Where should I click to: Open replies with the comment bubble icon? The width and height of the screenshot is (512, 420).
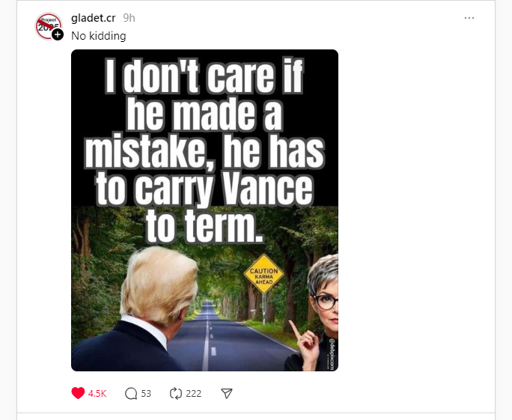pos(131,393)
